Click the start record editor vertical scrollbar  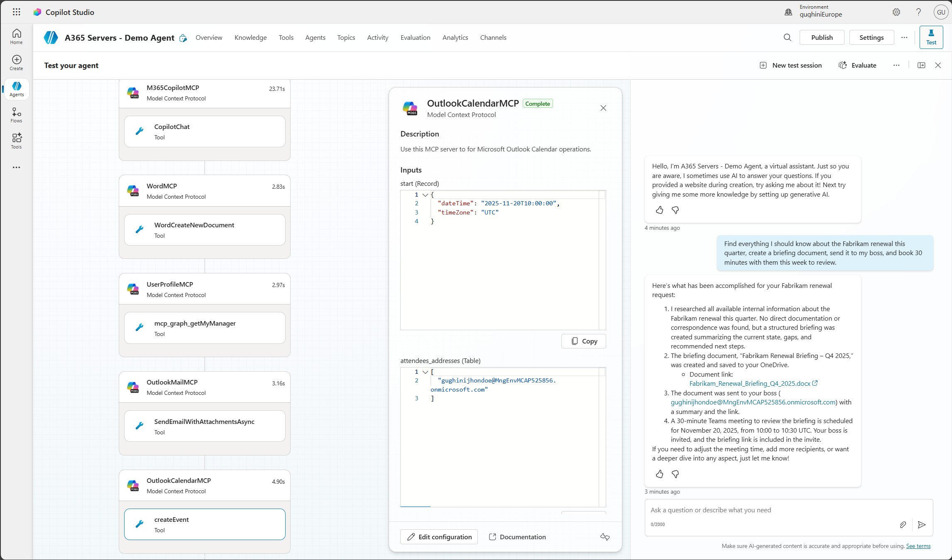click(x=602, y=261)
